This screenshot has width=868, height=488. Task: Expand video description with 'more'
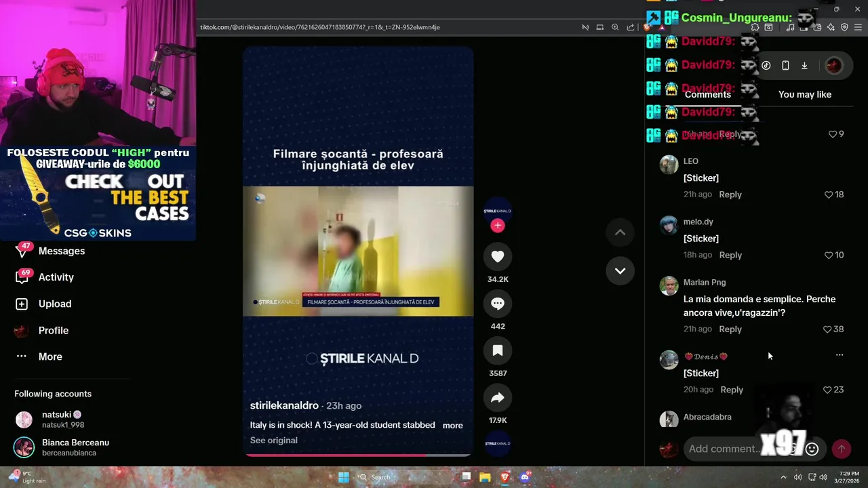[452, 426]
